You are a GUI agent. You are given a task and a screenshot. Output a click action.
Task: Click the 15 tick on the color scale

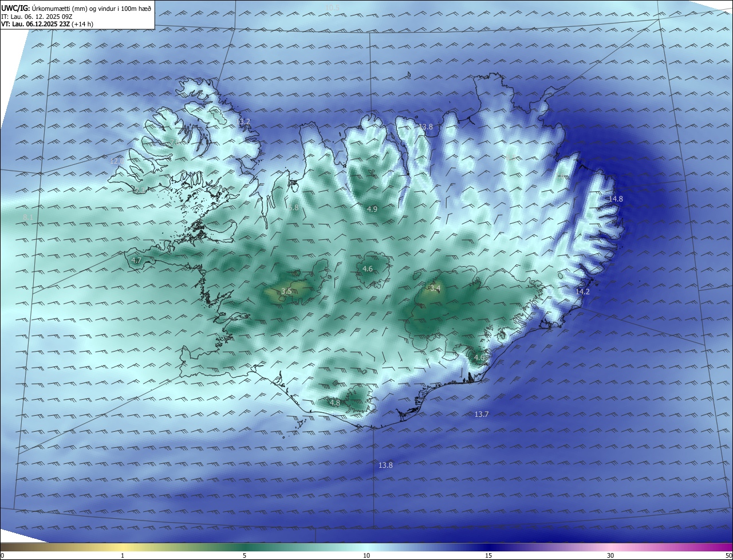[488, 555]
